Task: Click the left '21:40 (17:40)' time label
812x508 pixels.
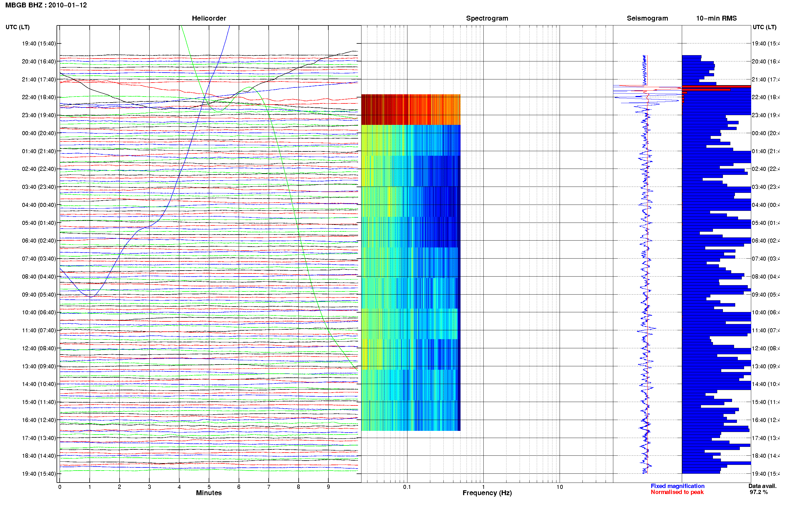Action: tap(39, 80)
